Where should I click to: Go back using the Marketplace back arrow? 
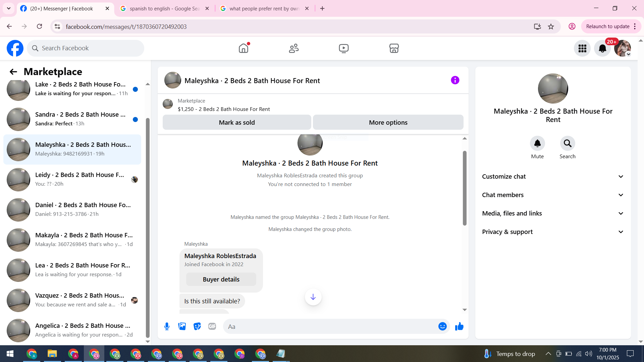(13, 72)
